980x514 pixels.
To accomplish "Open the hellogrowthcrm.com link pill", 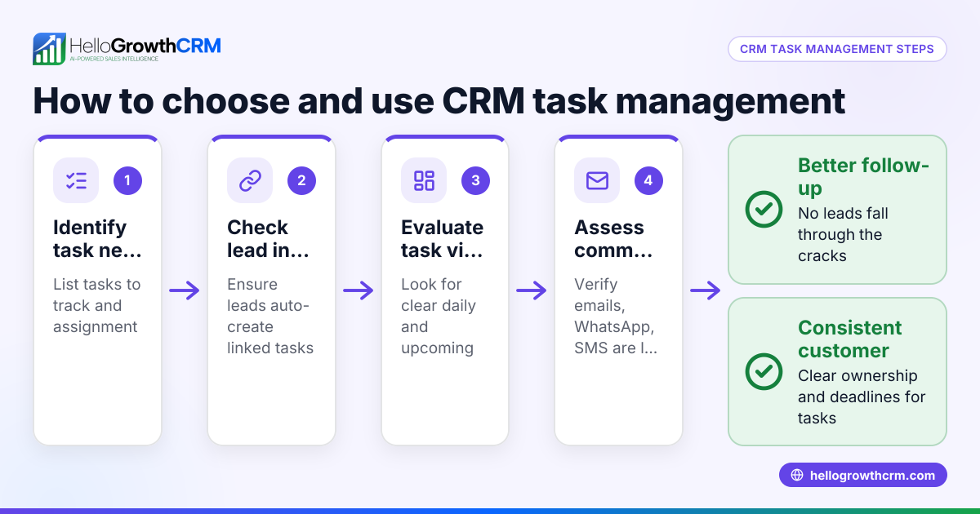I will coord(863,475).
